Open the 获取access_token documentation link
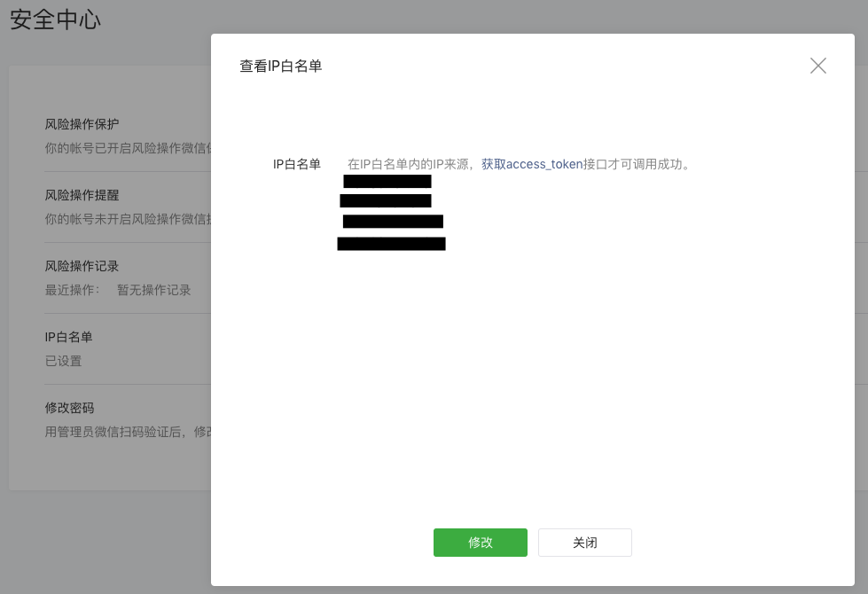This screenshot has height=594, width=868. click(531, 164)
